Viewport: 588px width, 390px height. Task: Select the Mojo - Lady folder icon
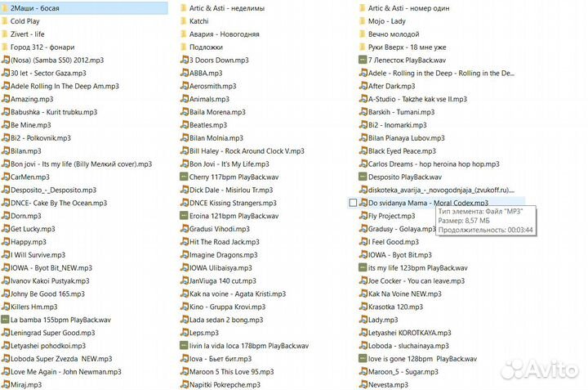(x=363, y=20)
